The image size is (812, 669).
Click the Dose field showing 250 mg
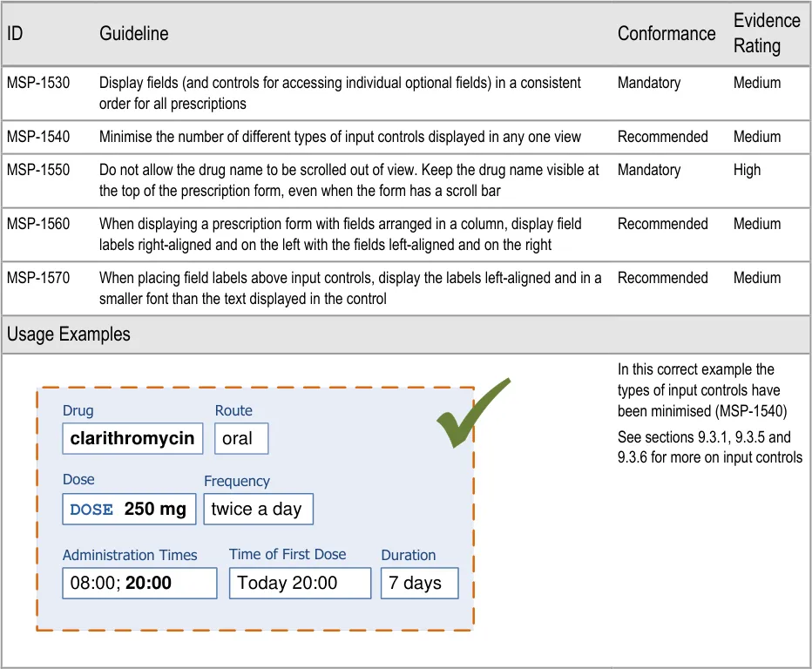[x=129, y=509]
